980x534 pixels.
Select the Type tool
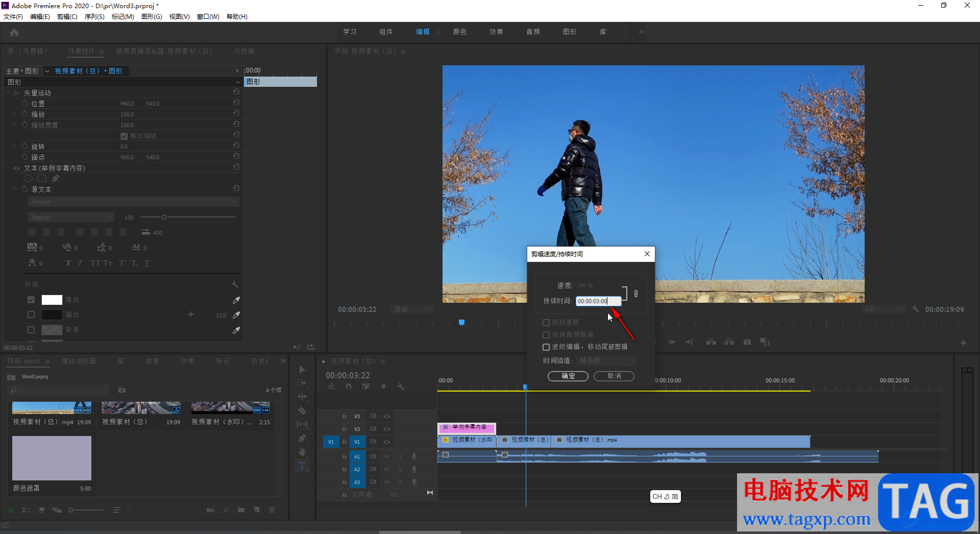pyautogui.click(x=302, y=466)
